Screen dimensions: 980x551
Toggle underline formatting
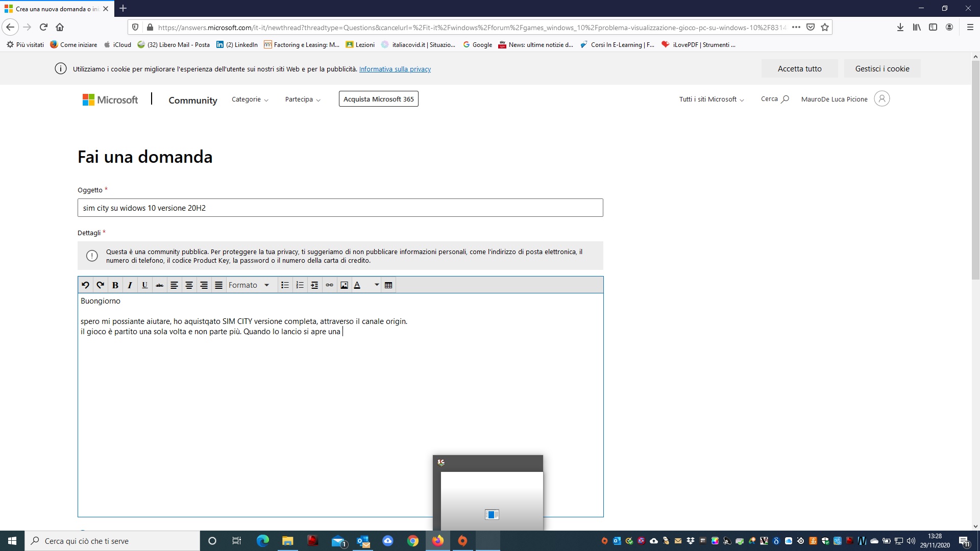pos(144,285)
